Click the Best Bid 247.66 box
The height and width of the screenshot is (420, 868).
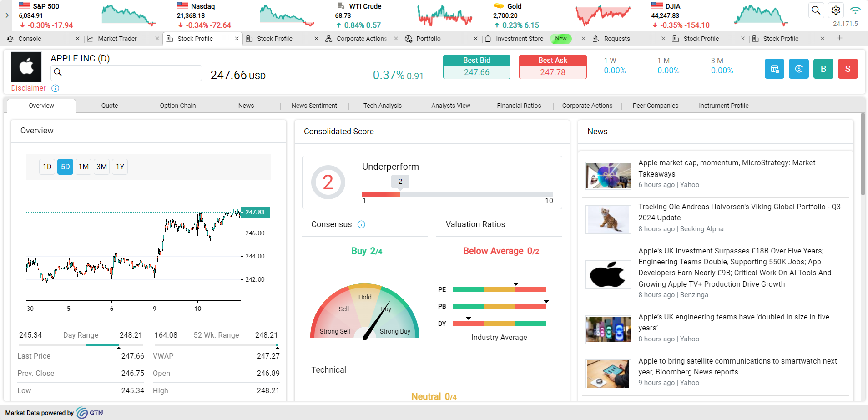pos(477,67)
